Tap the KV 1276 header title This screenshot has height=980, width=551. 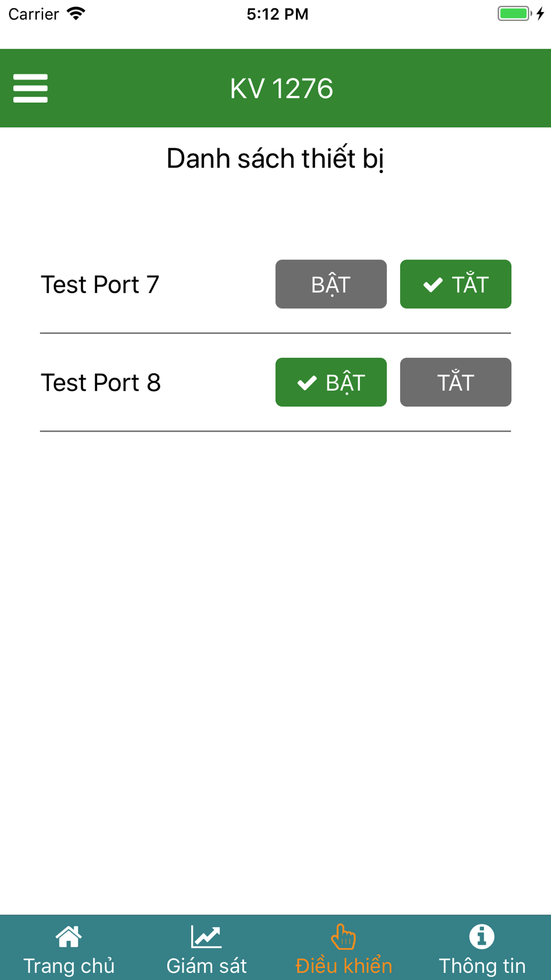tap(282, 88)
